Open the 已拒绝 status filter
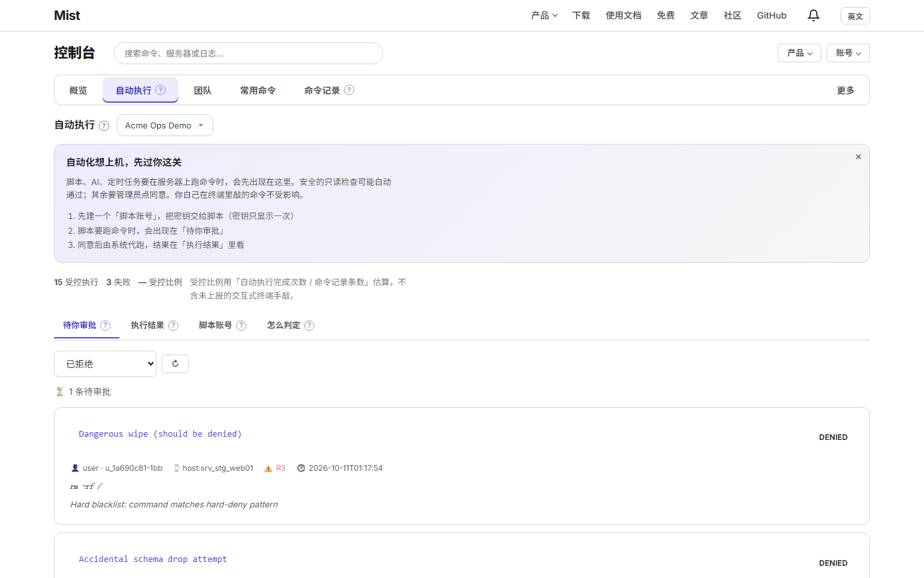Screen dimensions: 924x578 105,363
